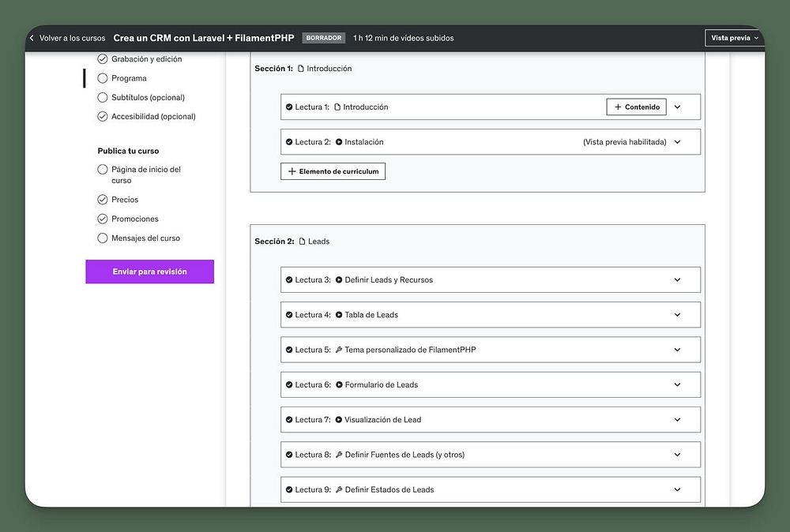The width and height of the screenshot is (790, 532).
Task: Click the Publica tu curso heading
Action: coord(129,151)
